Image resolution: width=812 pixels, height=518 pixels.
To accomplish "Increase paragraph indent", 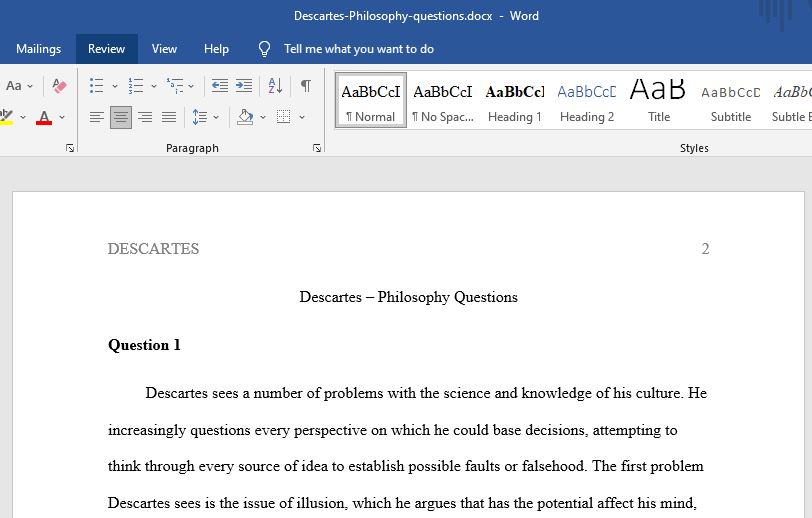I will point(244,85).
